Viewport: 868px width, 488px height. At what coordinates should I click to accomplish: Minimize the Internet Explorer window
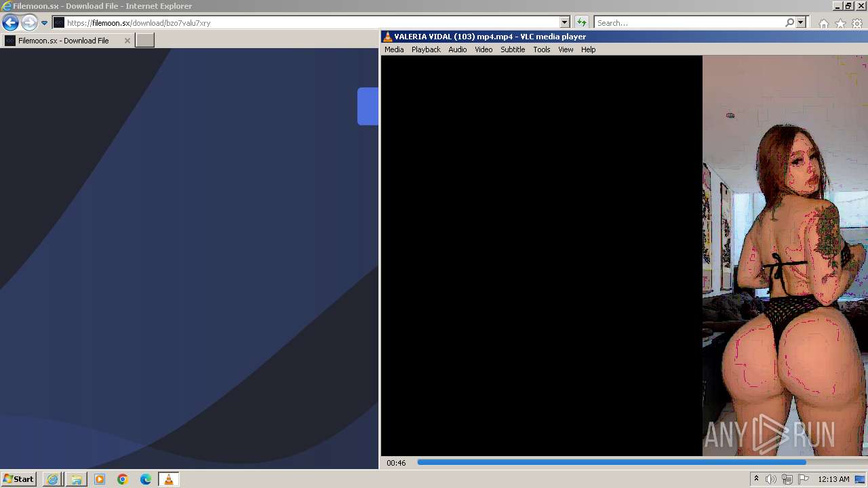coord(837,5)
